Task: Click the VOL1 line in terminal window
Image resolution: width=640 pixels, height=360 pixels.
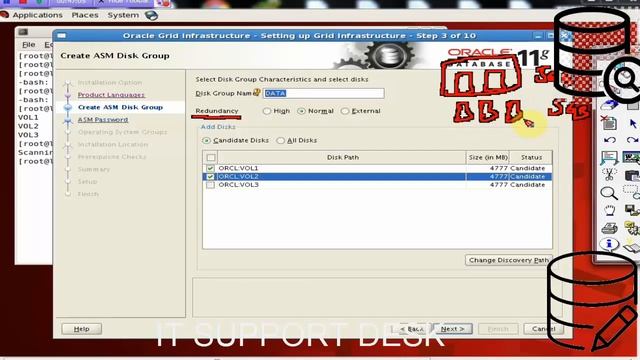Action: (x=28, y=117)
